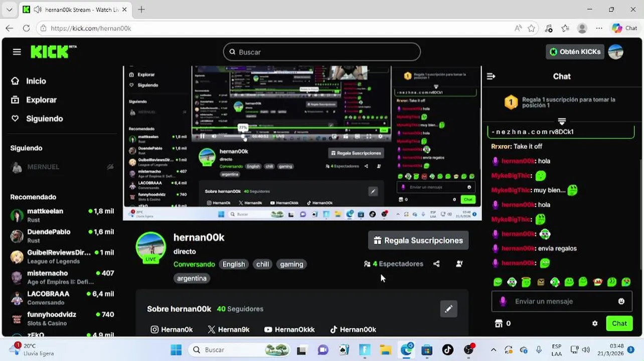Open the YouTube HernanOkkk link
Screen dimensions: 644x361
tap(289, 329)
